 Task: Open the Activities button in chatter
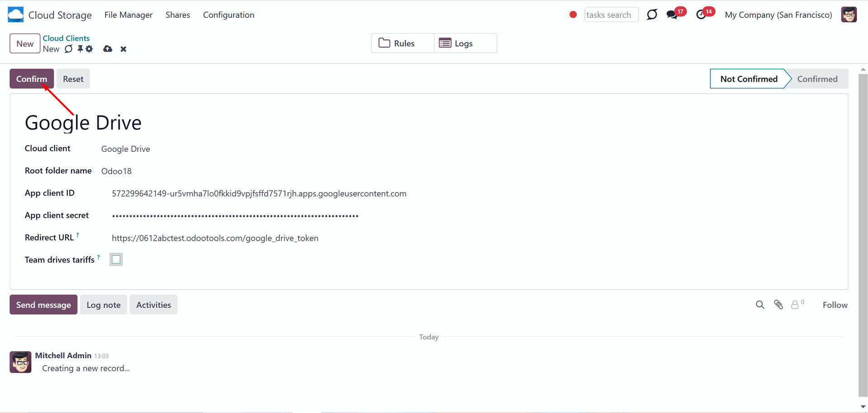pos(154,305)
